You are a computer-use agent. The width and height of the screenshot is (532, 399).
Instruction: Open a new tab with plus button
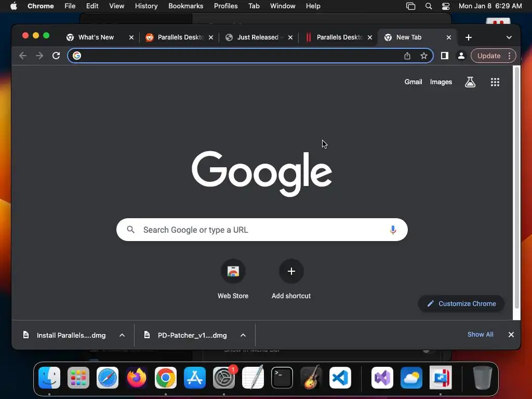[x=469, y=37]
